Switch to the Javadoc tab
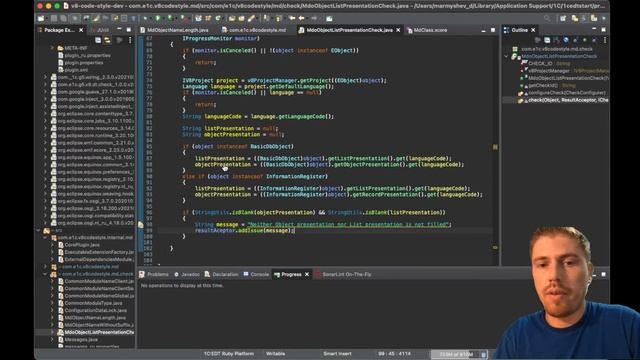This screenshot has height=360, width=640. 187,274
